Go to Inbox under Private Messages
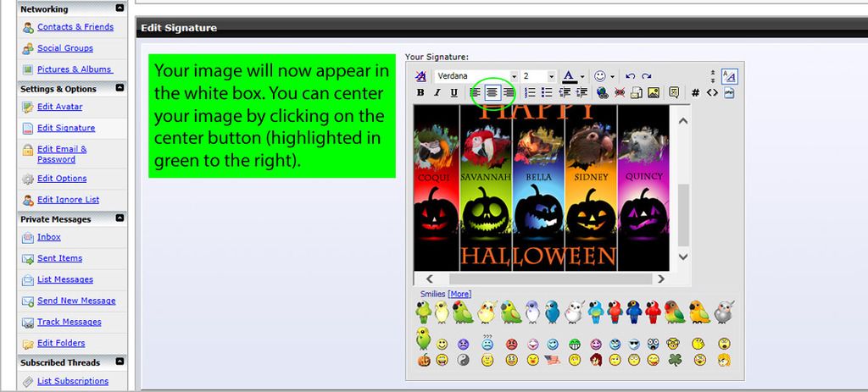The height and width of the screenshot is (392, 868). point(49,237)
